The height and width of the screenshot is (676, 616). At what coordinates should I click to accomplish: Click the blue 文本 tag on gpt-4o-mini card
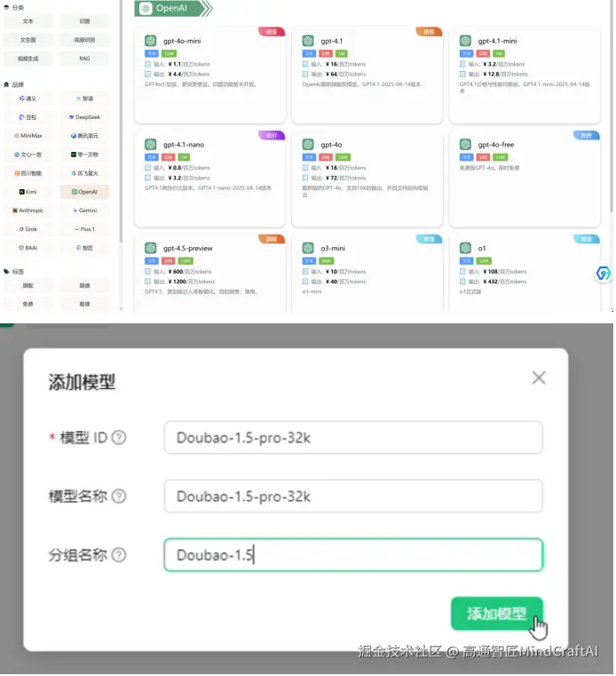[x=152, y=53]
